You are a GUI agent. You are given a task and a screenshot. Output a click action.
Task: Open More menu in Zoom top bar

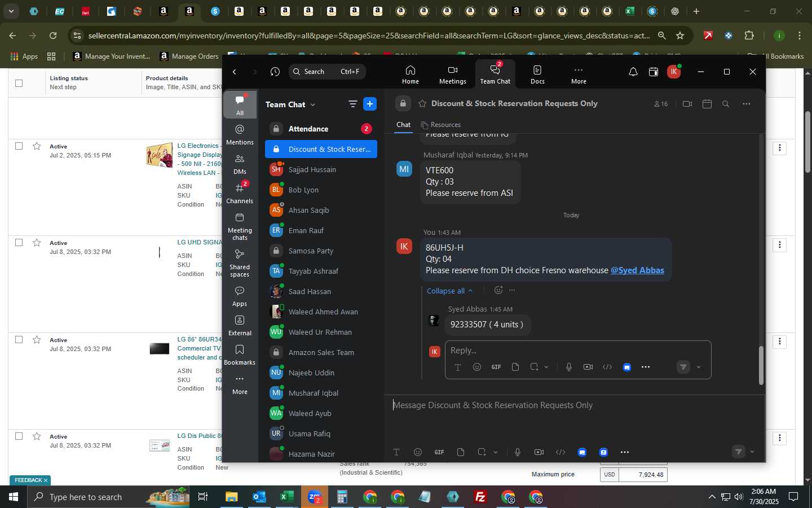point(579,74)
